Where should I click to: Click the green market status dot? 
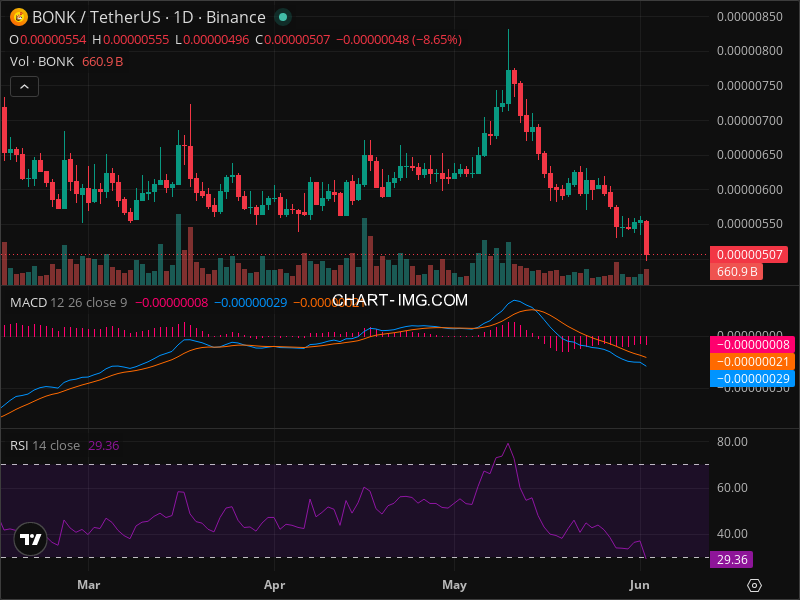(x=283, y=17)
